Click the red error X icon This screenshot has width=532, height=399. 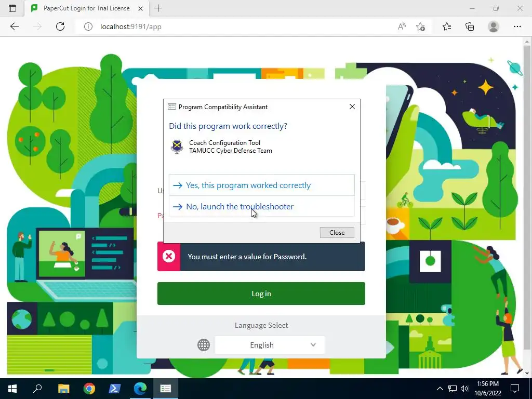pyautogui.click(x=169, y=256)
